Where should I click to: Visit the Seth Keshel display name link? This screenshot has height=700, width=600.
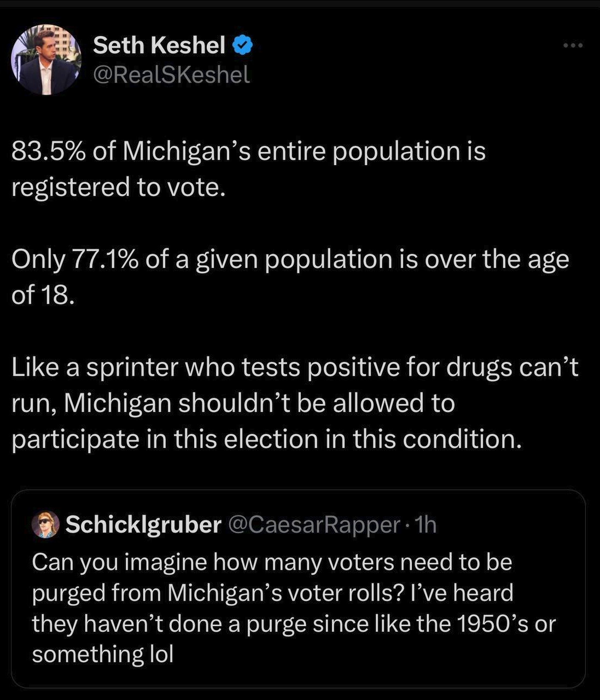(159, 45)
